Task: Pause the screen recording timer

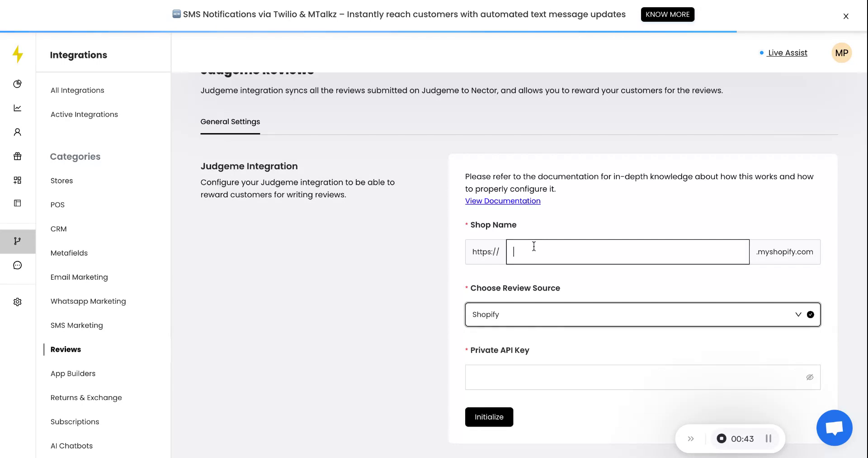Action: [x=768, y=439]
